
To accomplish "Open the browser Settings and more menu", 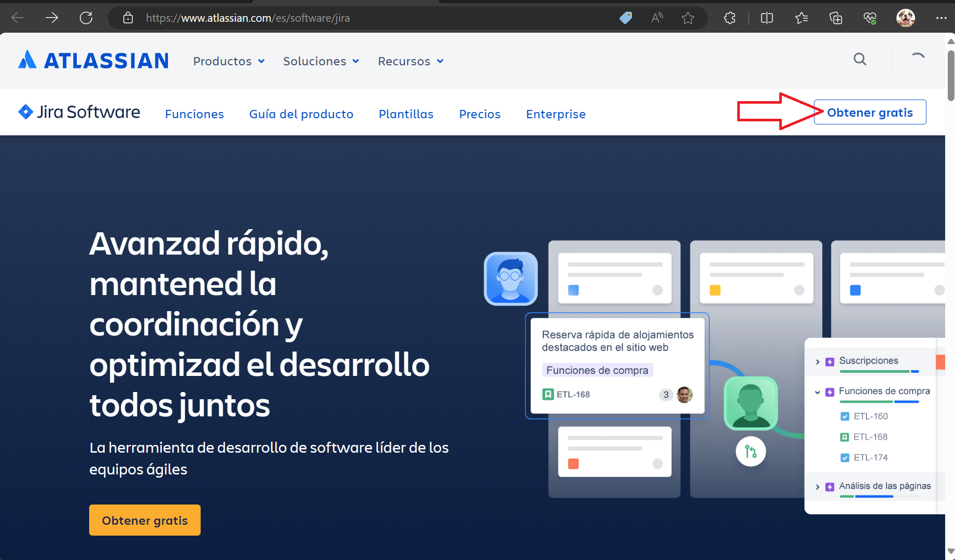I will 942,18.
